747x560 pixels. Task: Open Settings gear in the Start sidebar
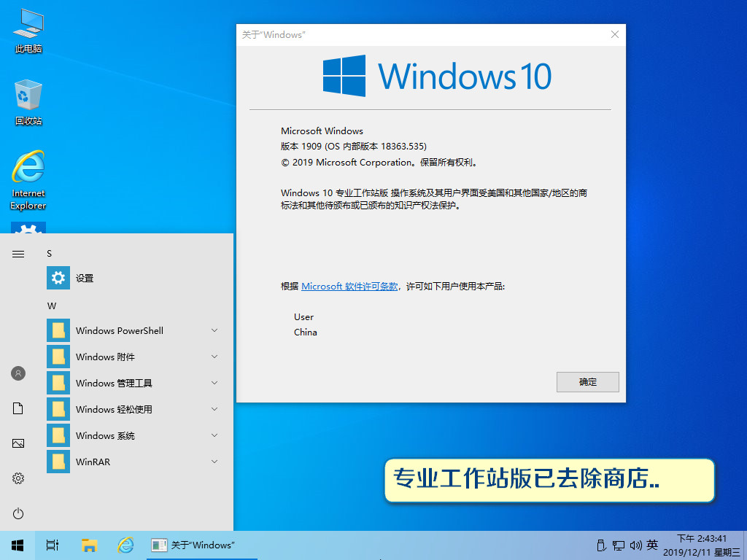click(18, 478)
